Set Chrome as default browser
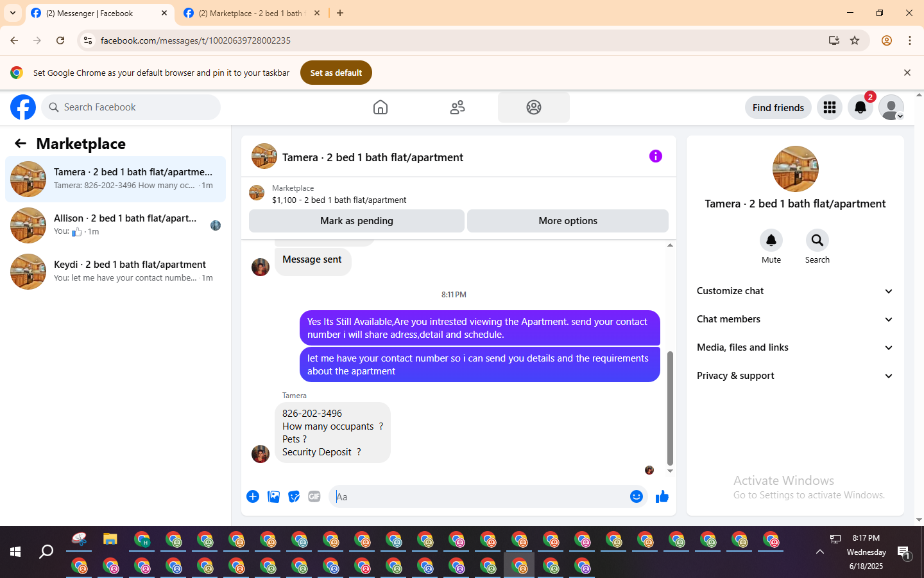924x578 pixels. [336, 73]
